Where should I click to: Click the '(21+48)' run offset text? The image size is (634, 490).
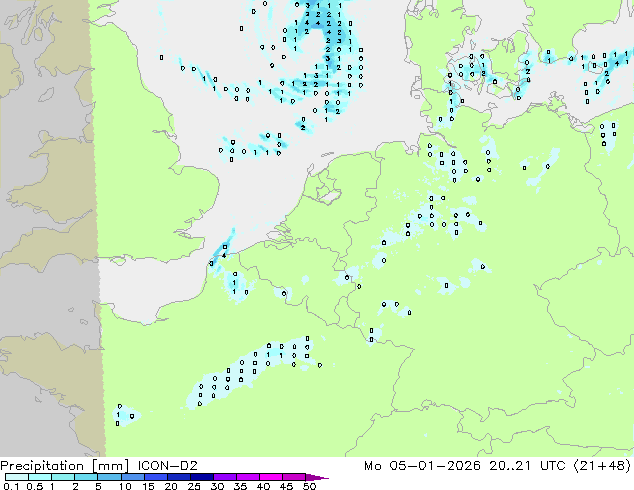click(602, 466)
